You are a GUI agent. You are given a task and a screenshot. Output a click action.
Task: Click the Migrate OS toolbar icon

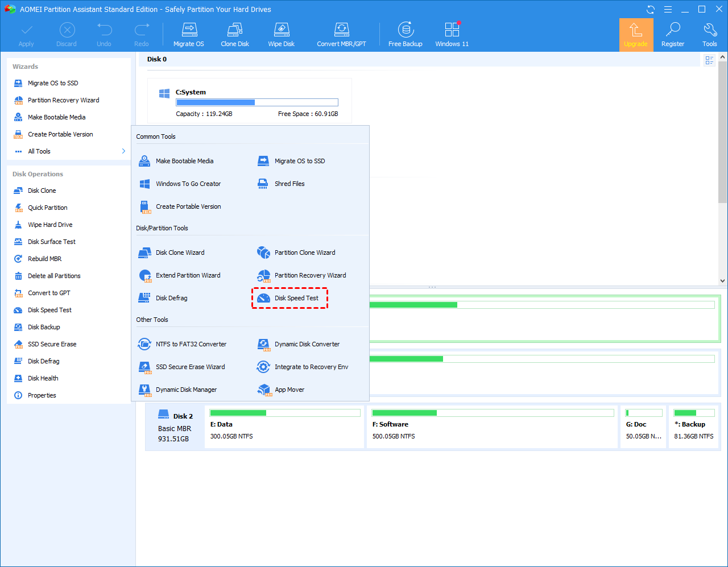click(x=188, y=35)
